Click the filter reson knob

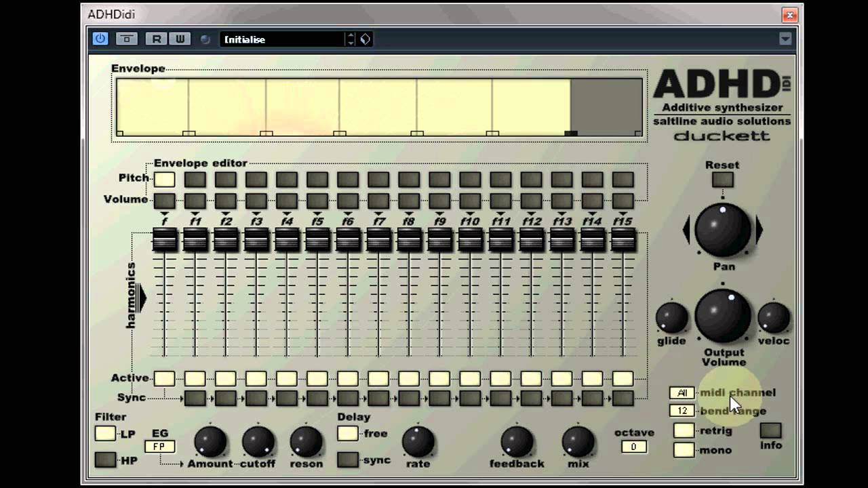306,442
